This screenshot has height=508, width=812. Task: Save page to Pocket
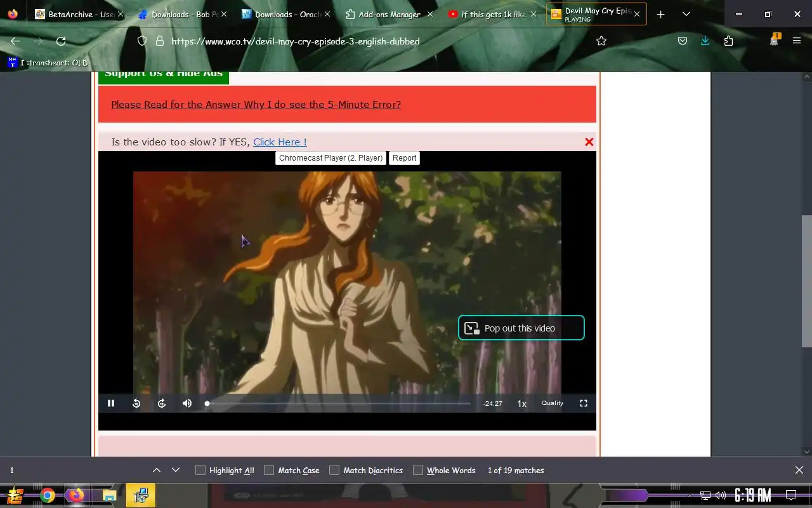(683, 41)
